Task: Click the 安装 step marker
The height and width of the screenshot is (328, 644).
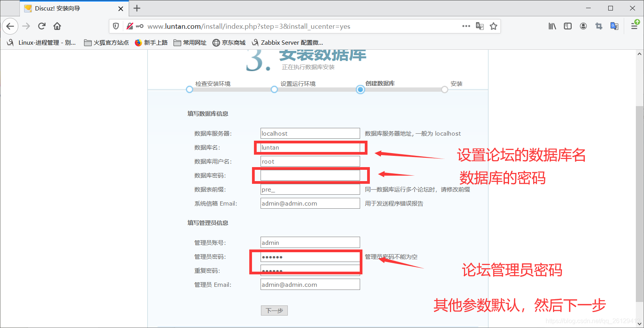Action: pos(444,89)
